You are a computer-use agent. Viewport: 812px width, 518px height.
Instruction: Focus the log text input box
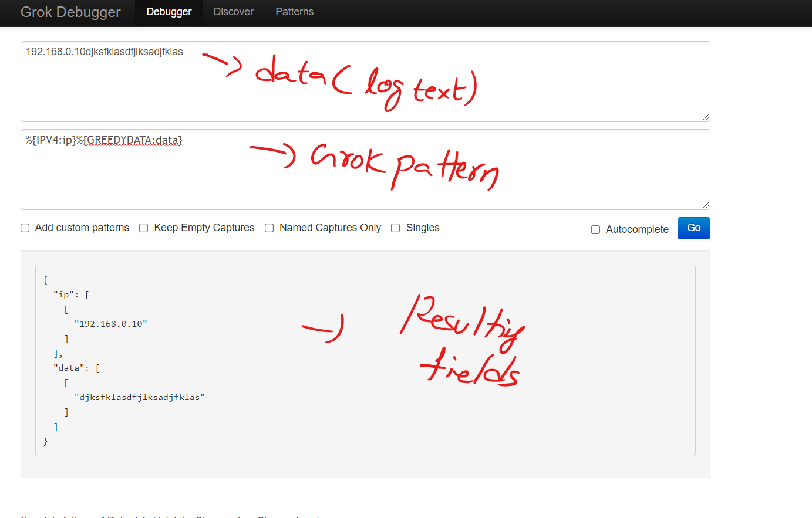pos(365,82)
